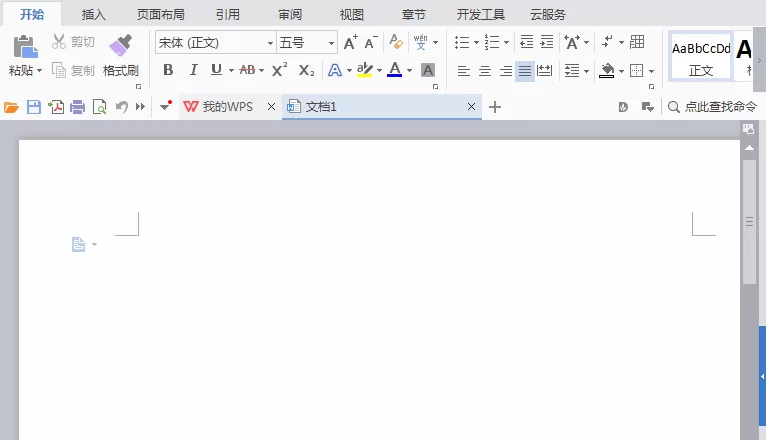Expand the quick access toolbar chevrons
This screenshot has width=766, height=440.
141,107
